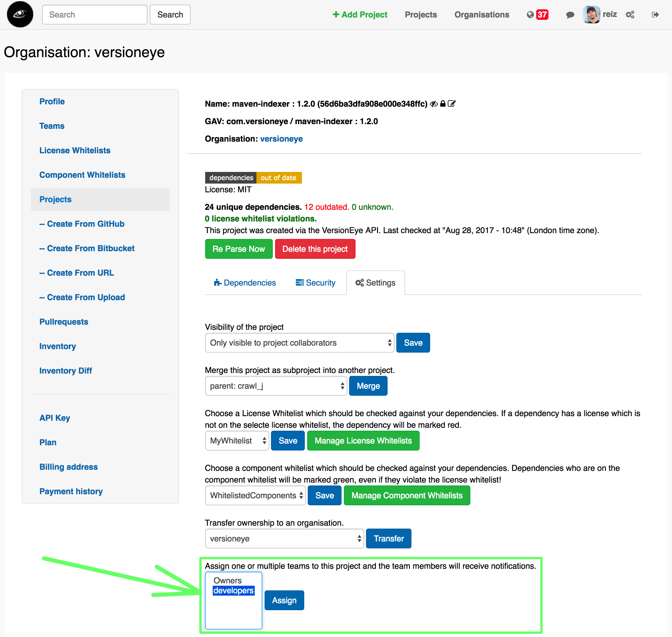Screen dimensions: 672x637
Task: Open the Inventory sidebar link
Action: (58, 346)
